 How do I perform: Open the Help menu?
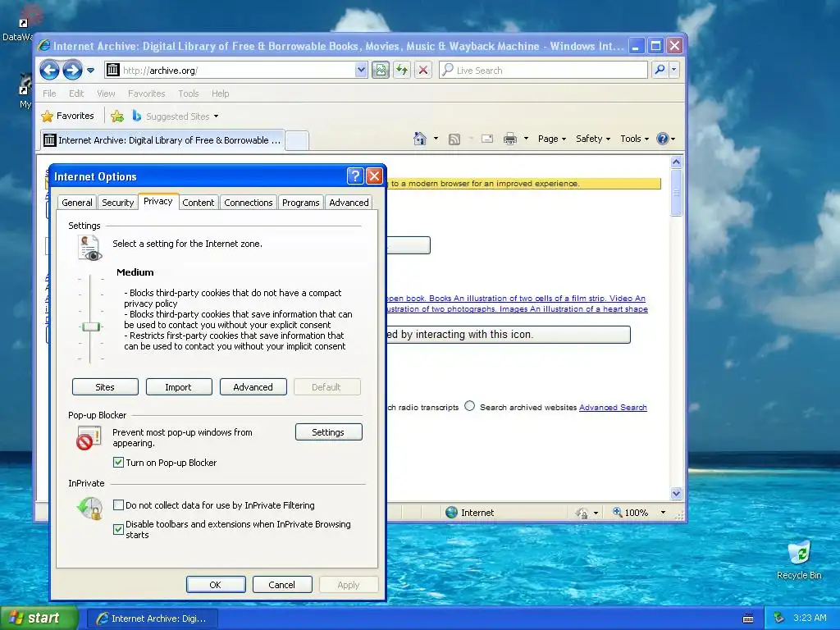[x=220, y=94]
